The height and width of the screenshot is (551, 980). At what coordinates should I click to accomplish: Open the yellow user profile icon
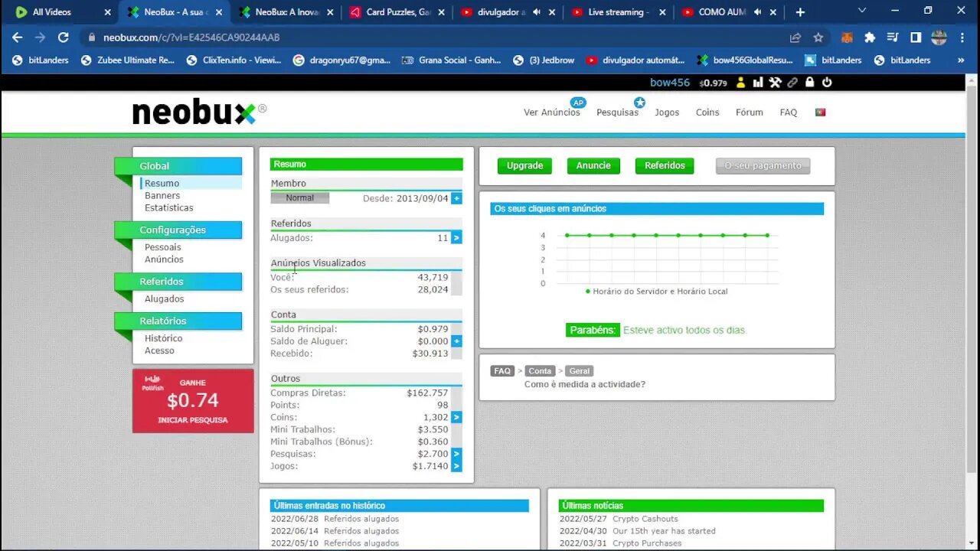point(741,83)
